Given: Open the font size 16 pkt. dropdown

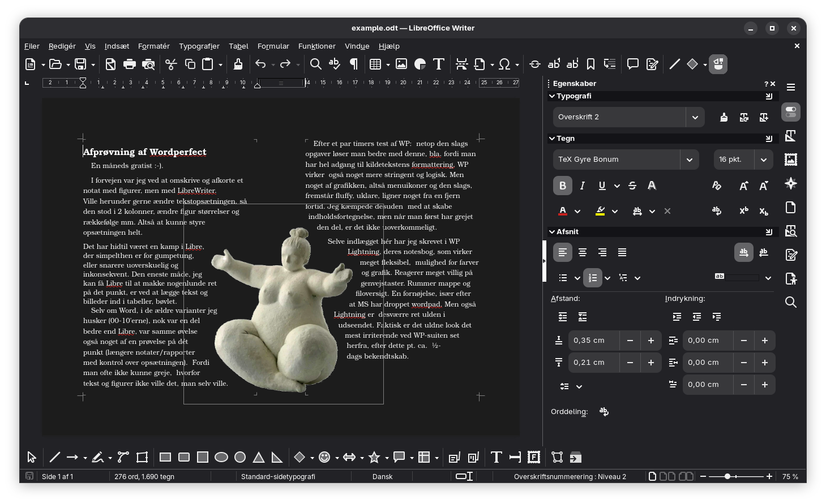Looking at the screenshot, I should pos(763,160).
